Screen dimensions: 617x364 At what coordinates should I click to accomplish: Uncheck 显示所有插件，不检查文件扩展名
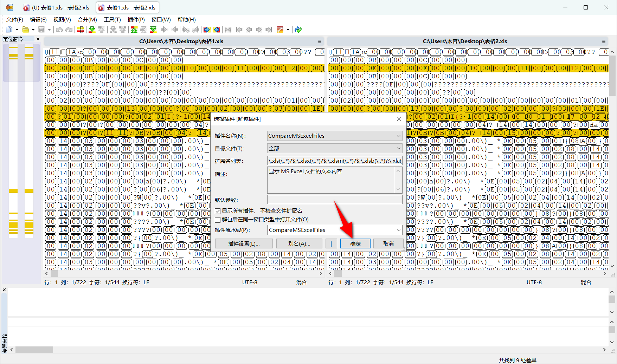(x=218, y=211)
